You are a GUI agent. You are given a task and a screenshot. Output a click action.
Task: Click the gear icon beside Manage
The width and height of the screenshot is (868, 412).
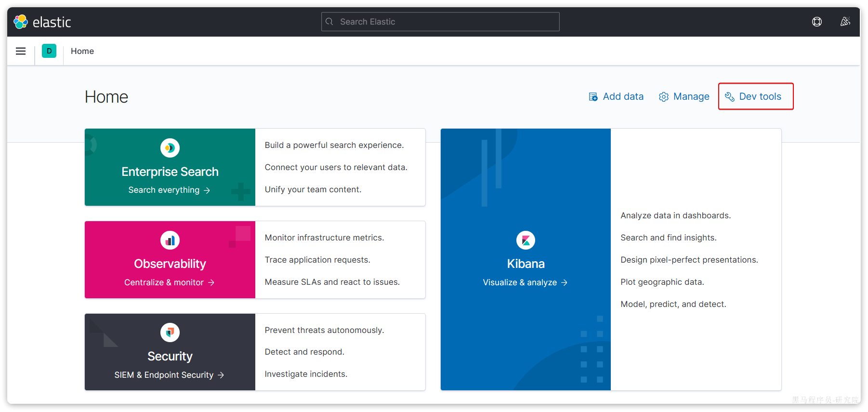(664, 97)
